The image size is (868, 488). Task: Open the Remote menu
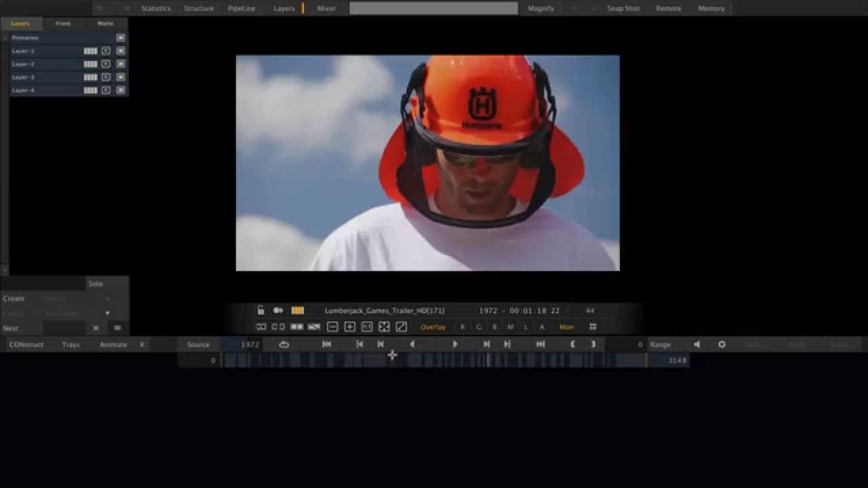[x=668, y=8]
